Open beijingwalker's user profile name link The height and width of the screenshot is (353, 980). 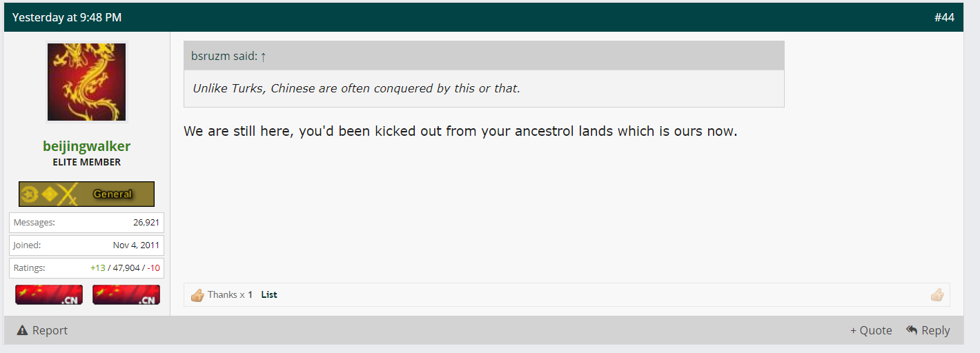[x=86, y=146]
